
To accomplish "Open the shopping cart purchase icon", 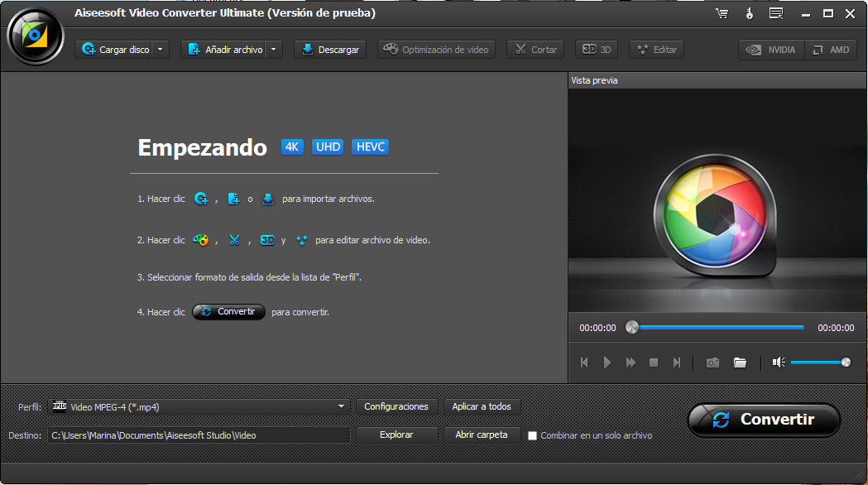I will click(722, 13).
